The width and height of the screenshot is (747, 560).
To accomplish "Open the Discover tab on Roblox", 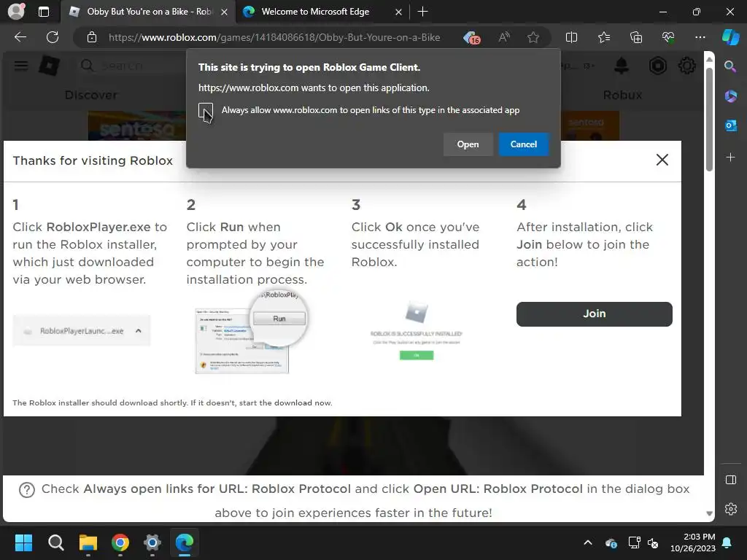I will [91, 96].
